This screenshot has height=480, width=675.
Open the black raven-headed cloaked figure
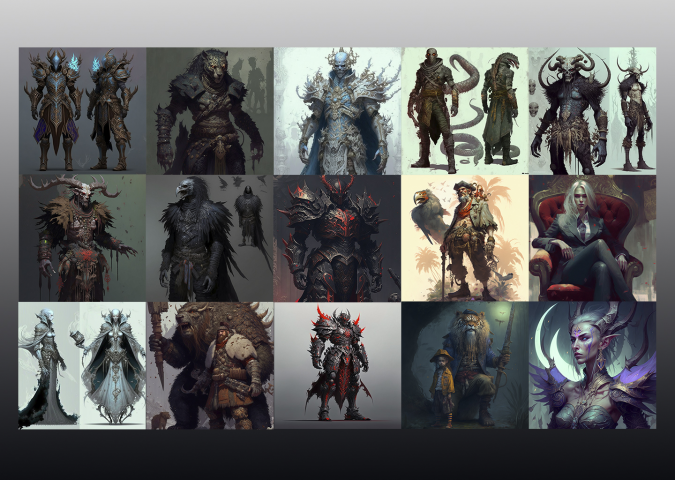[x=210, y=238]
